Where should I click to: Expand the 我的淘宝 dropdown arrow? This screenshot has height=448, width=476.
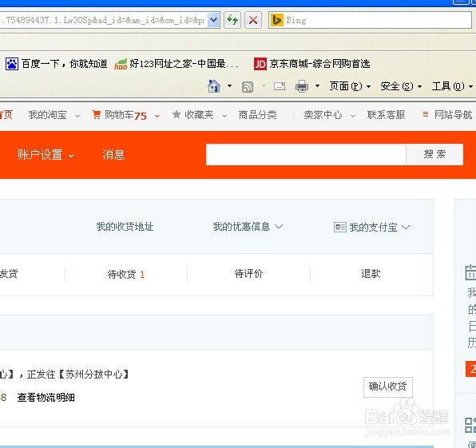77,116
